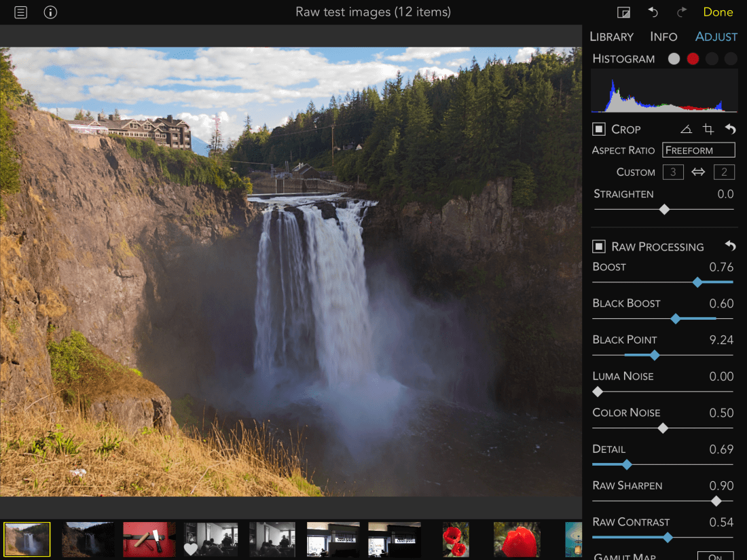
Task: Click the before/after compare icon
Action: (x=623, y=13)
